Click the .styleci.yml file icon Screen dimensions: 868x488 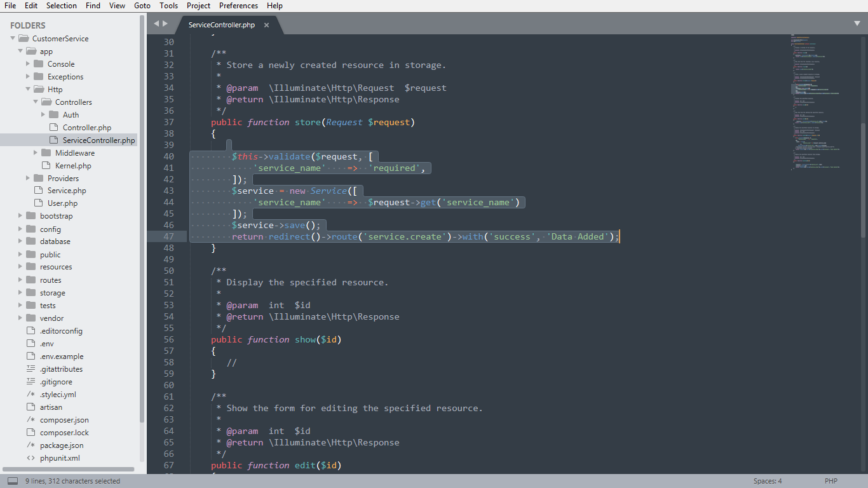coord(31,395)
